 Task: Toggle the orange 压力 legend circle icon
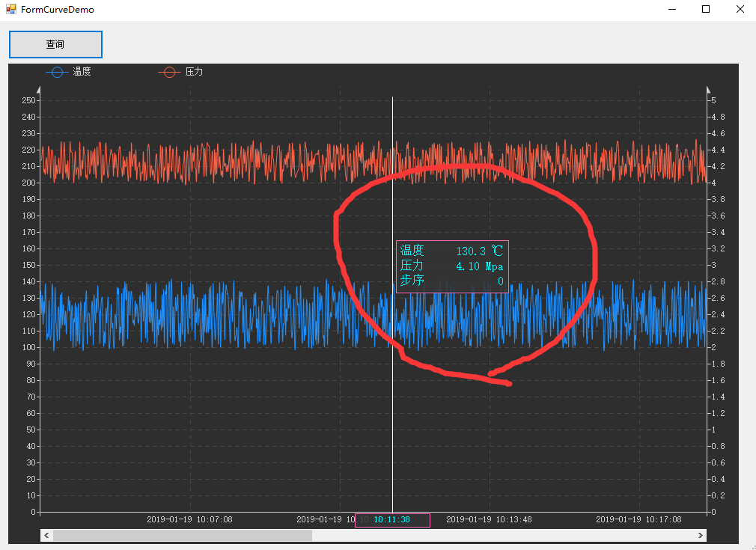point(169,73)
